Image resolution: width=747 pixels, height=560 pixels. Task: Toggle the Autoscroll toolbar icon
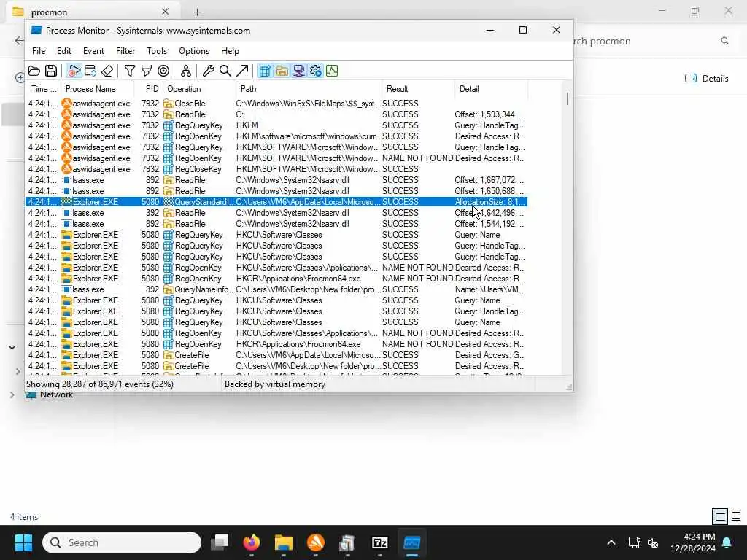pyautogui.click(x=90, y=71)
